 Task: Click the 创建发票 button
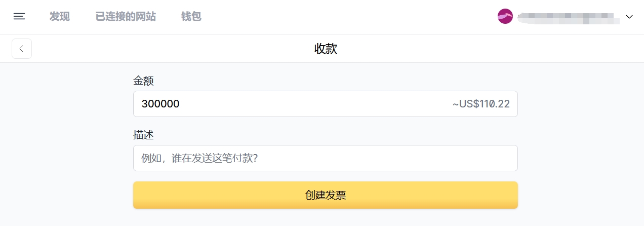click(325, 195)
